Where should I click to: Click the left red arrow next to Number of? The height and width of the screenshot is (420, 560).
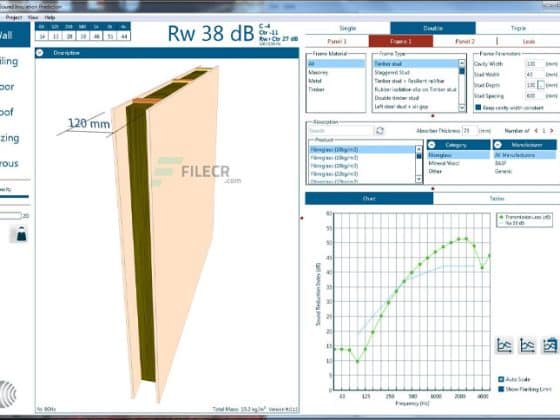536,131
